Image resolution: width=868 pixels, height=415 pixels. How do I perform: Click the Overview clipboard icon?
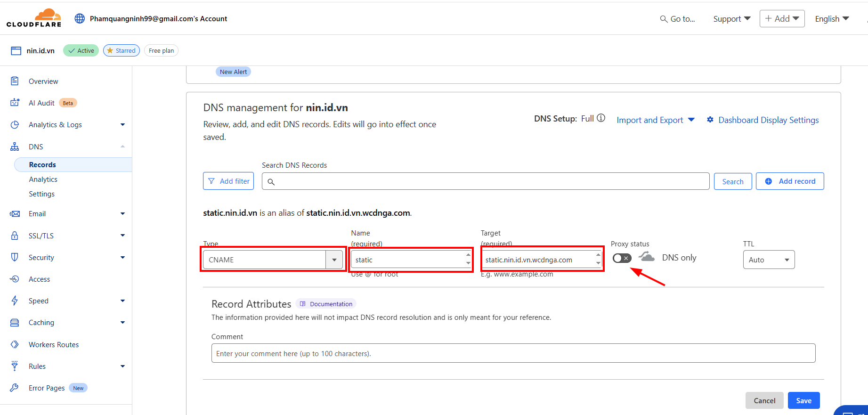[x=15, y=81]
